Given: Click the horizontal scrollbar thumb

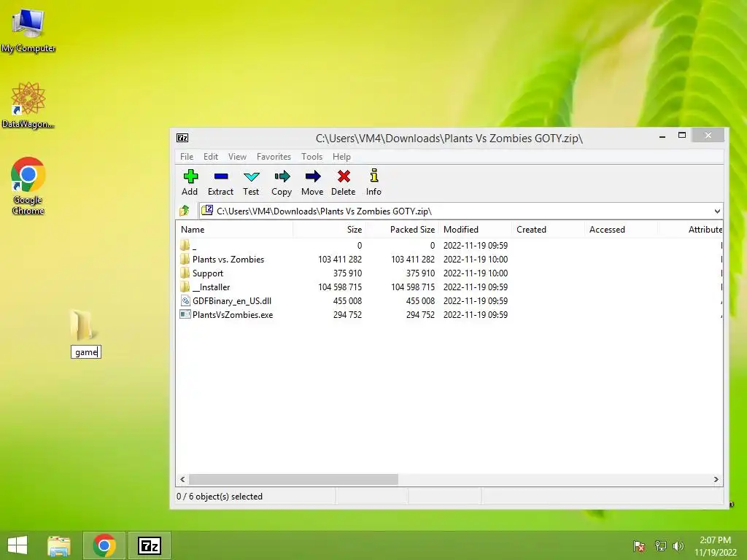Looking at the screenshot, I should (x=293, y=480).
